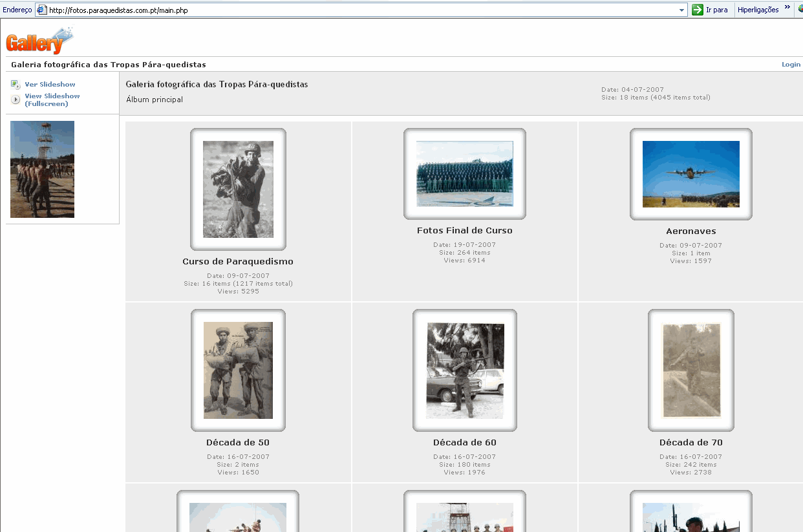
Task: Click the "Date: 04-07-2007" text
Action: (632, 90)
